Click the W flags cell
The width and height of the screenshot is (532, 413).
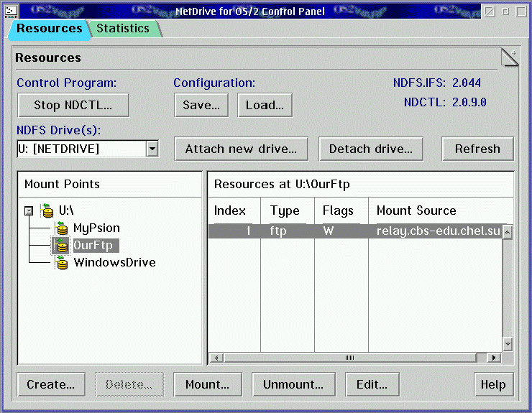click(x=341, y=231)
